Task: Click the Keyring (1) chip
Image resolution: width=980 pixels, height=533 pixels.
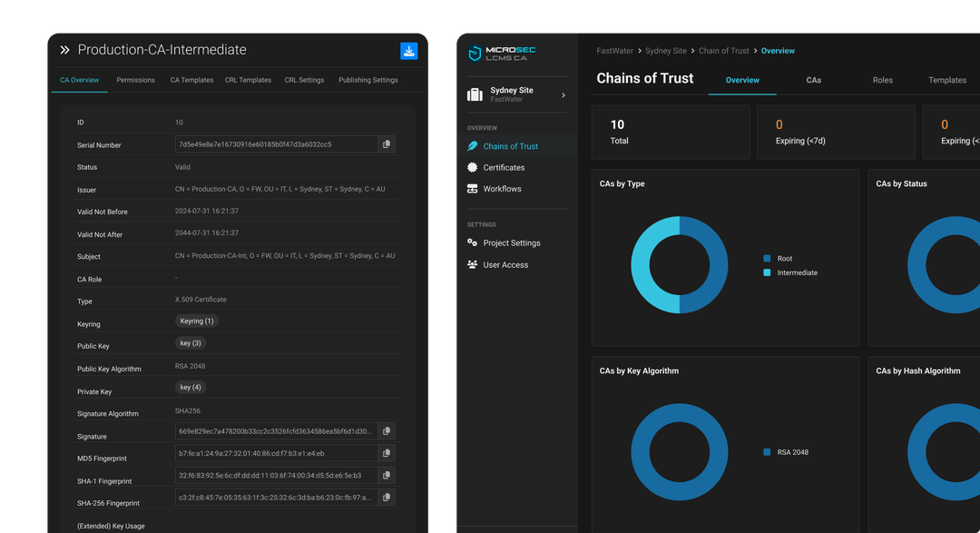Action: click(x=197, y=321)
